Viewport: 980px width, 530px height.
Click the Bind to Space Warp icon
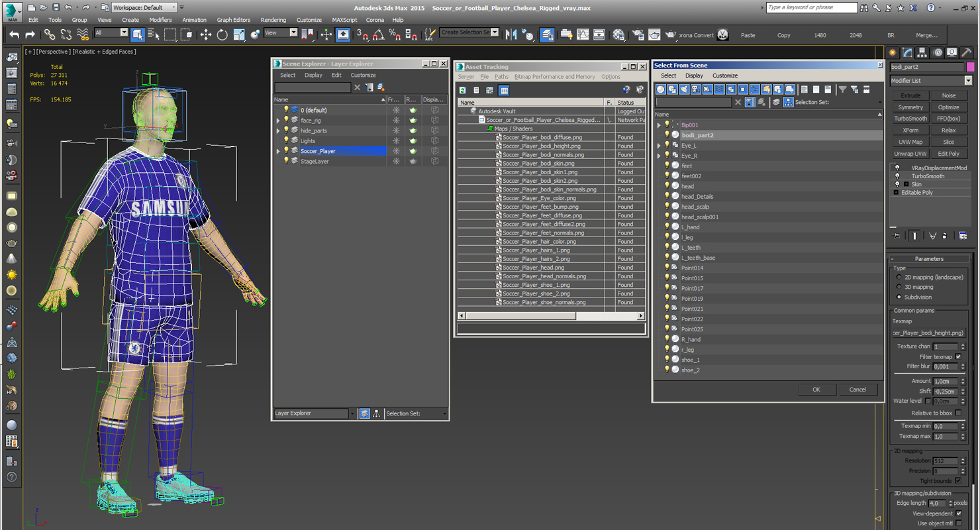(83, 34)
